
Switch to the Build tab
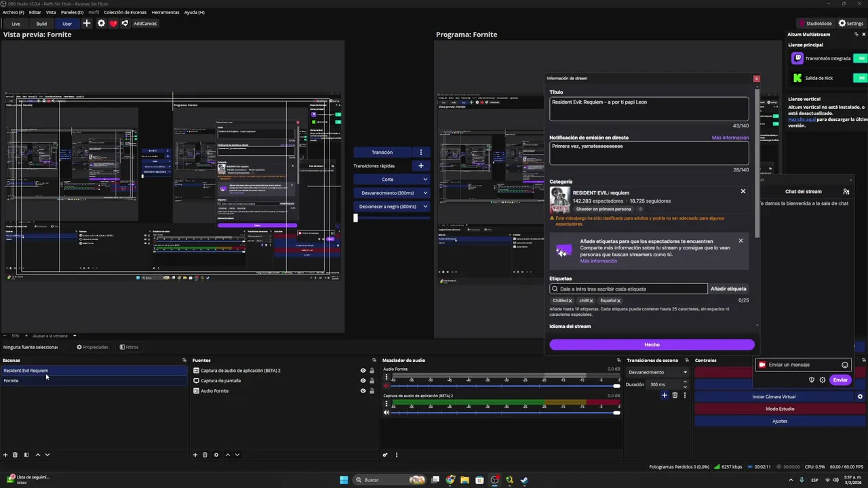(x=41, y=24)
